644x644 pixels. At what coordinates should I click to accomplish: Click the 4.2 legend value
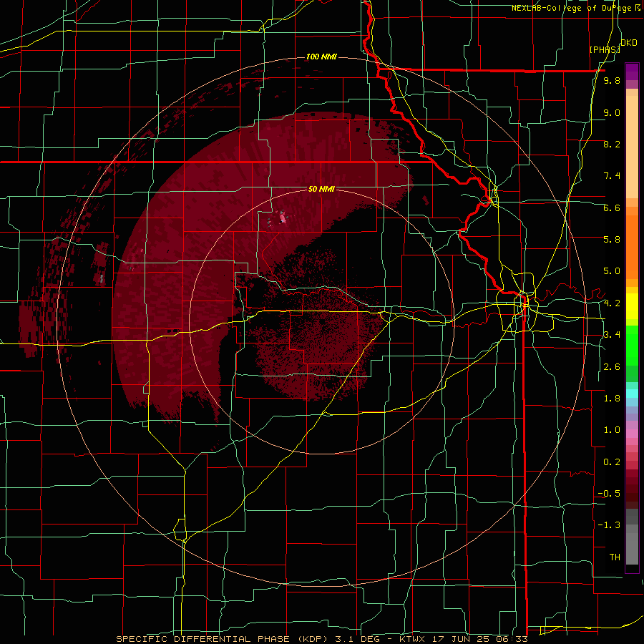coord(612,303)
